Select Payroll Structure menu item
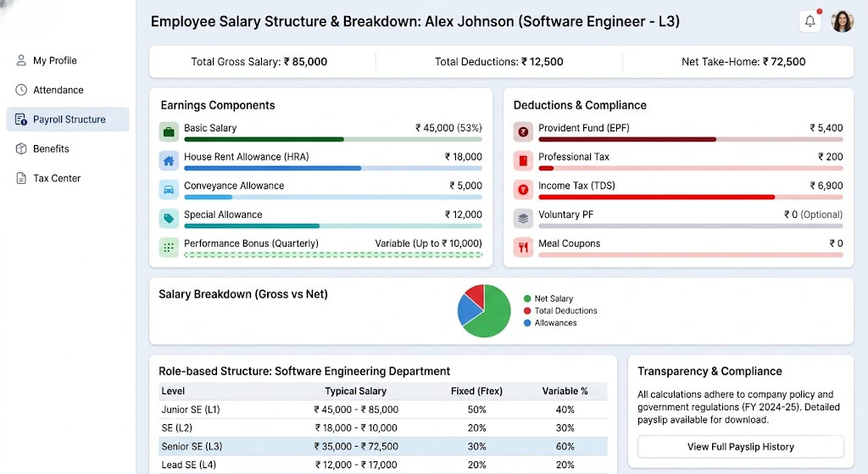 (68, 119)
